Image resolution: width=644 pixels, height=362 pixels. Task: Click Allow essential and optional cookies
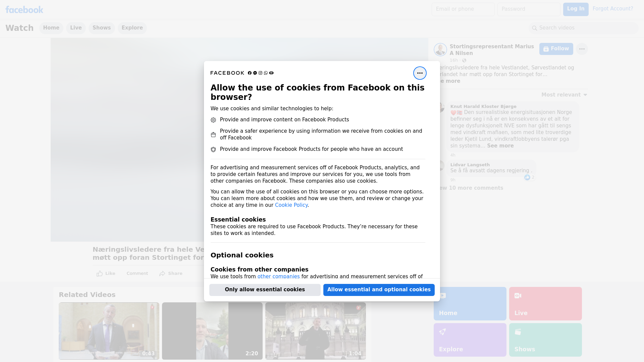click(379, 290)
